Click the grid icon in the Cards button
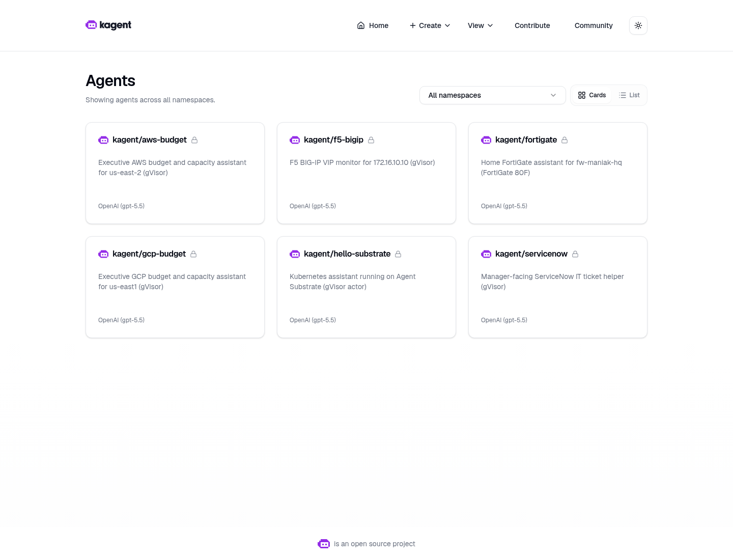Image resolution: width=733 pixels, height=560 pixels. pos(582,95)
